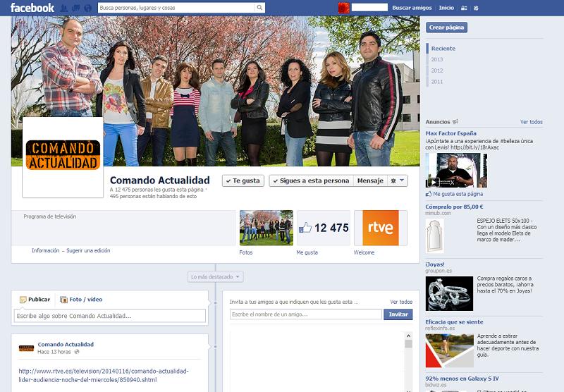
Task: Click the search magnifier icon
Action: (x=259, y=8)
